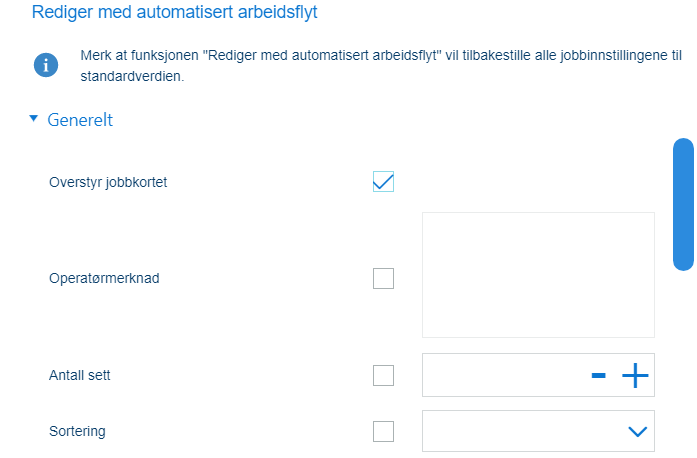The width and height of the screenshot is (697, 458).
Task: Open the Sortering dropdown chevron
Action: click(x=637, y=431)
